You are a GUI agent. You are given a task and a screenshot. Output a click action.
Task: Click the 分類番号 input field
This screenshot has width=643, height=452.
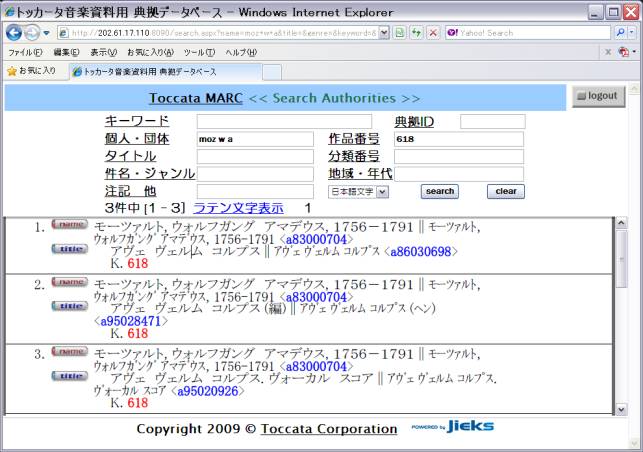point(458,156)
